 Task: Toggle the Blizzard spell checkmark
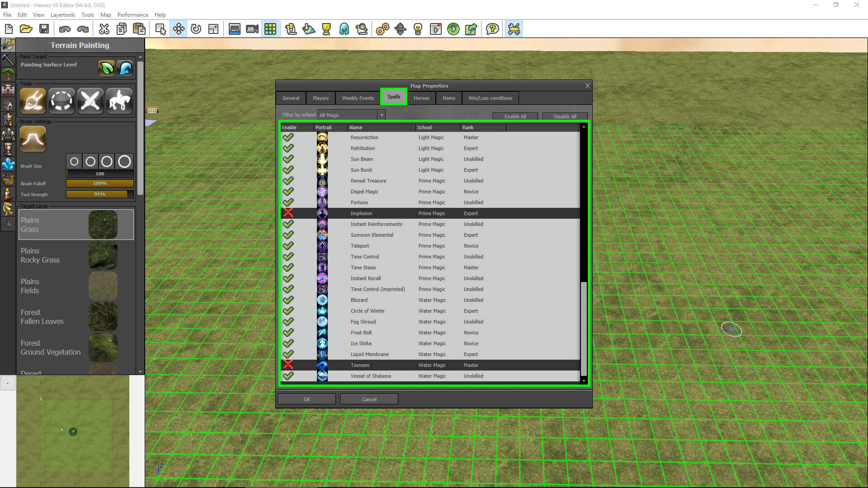point(288,300)
